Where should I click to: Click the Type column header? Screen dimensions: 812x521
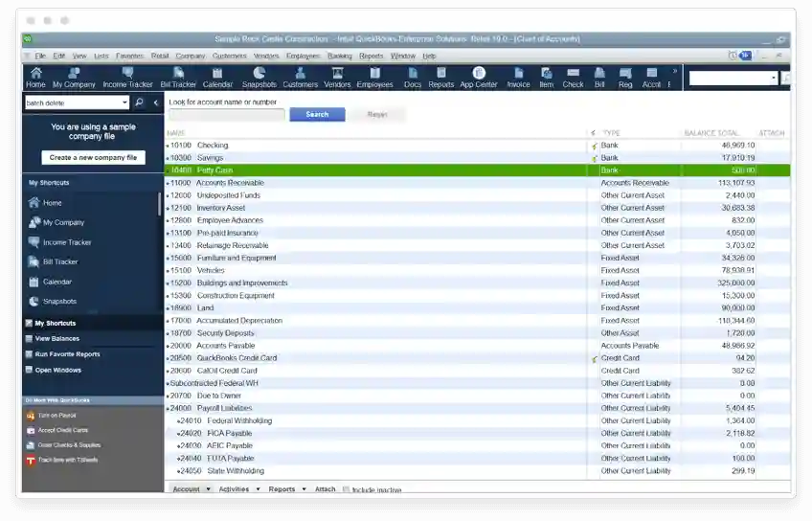click(611, 133)
